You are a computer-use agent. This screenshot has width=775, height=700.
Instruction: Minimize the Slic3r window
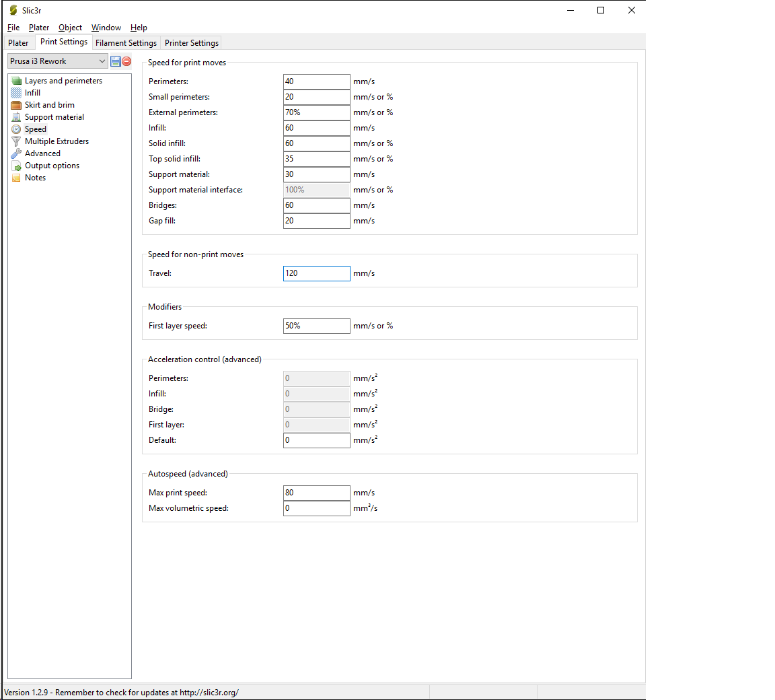[570, 10]
